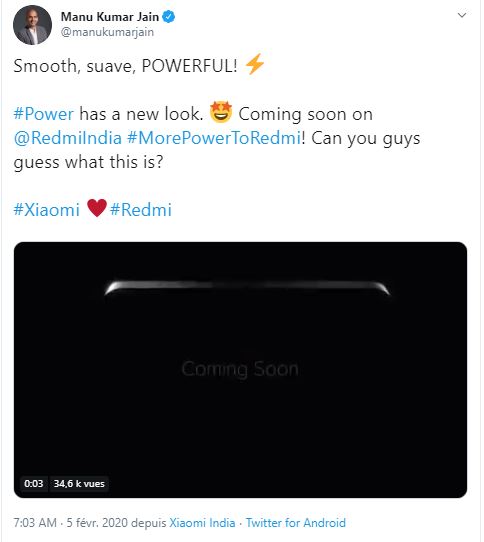
Task: Open the Manu Kumar Jain display name
Action: (x=110, y=17)
